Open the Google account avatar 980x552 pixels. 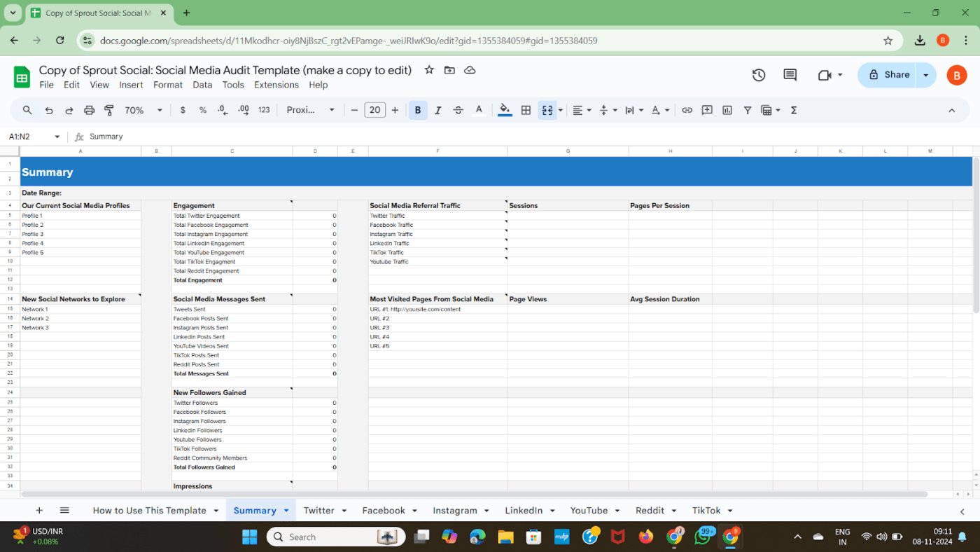click(957, 75)
